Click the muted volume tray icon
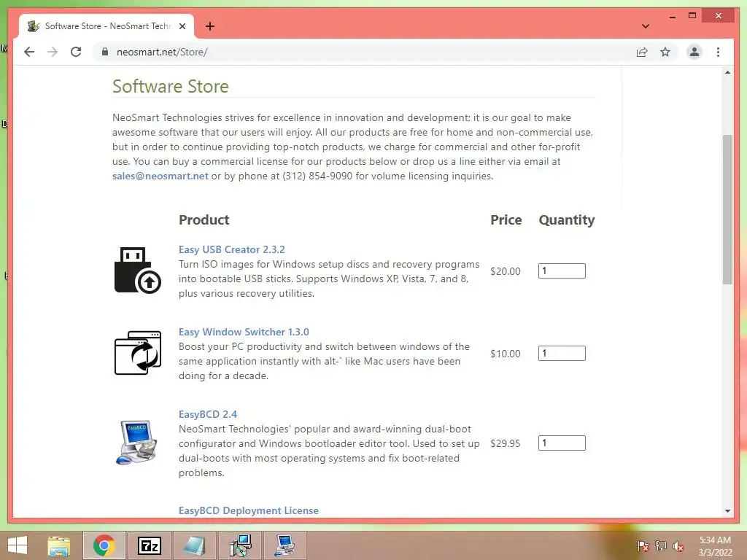The image size is (747, 560). pyautogui.click(x=678, y=546)
